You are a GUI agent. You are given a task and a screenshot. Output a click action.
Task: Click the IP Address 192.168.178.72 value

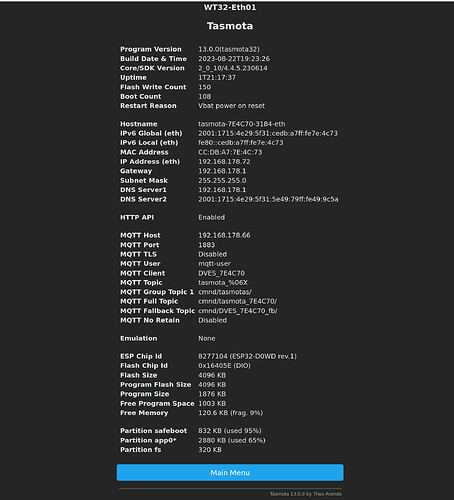click(x=224, y=161)
